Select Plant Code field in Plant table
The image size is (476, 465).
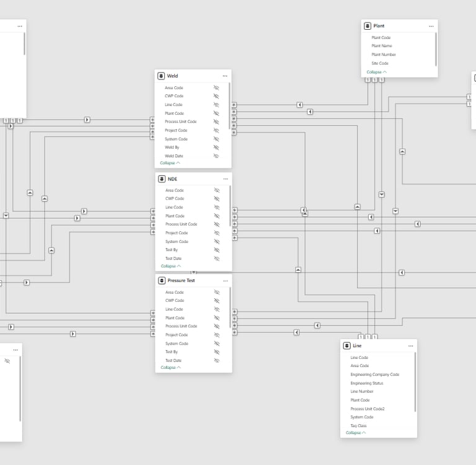pyautogui.click(x=381, y=38)
